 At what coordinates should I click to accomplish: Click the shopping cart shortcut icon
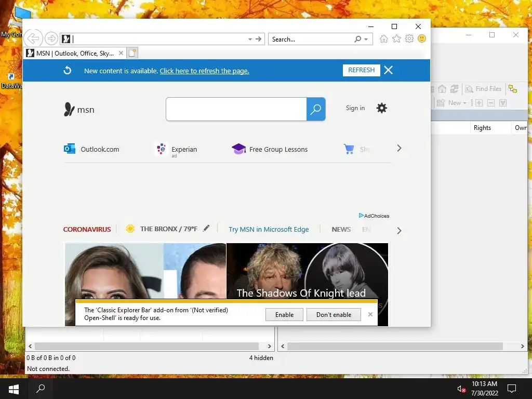(x=349, y=149)
